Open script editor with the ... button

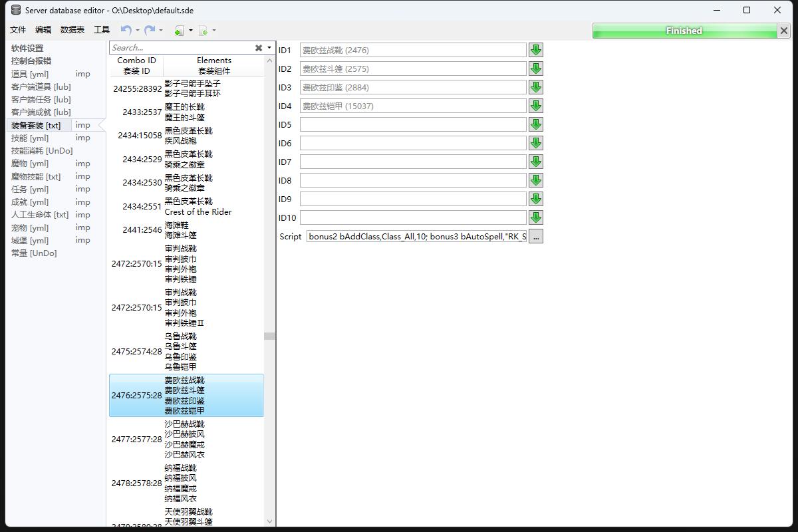tap(535, 236)
